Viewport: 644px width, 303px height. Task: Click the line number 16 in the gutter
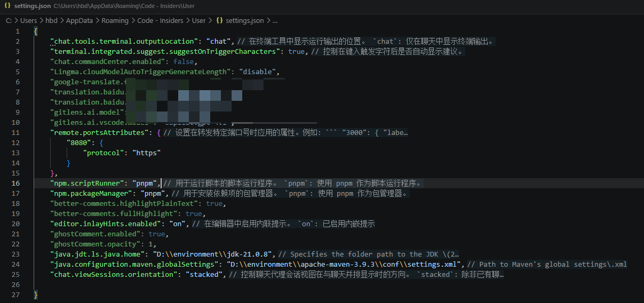(x=16, y=183)
